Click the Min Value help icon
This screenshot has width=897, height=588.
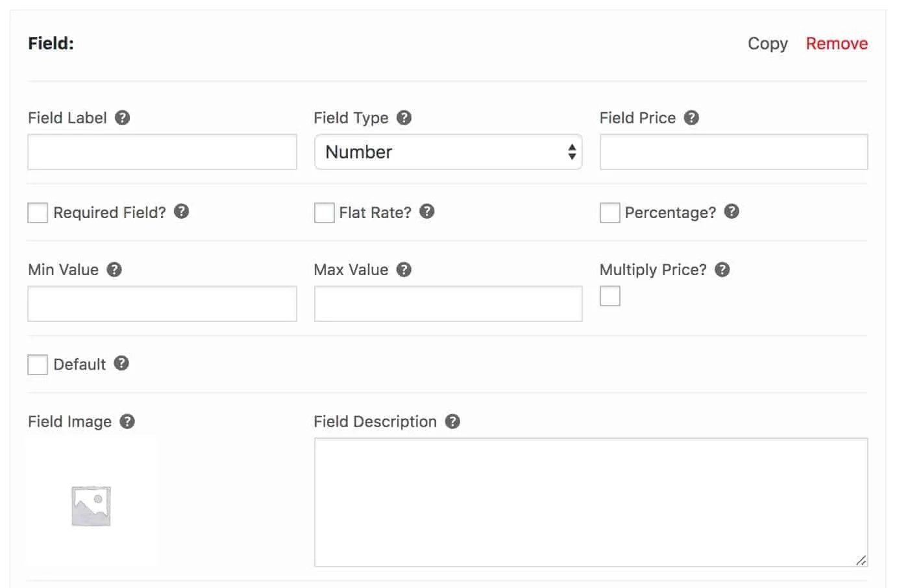tap(115, 269)
